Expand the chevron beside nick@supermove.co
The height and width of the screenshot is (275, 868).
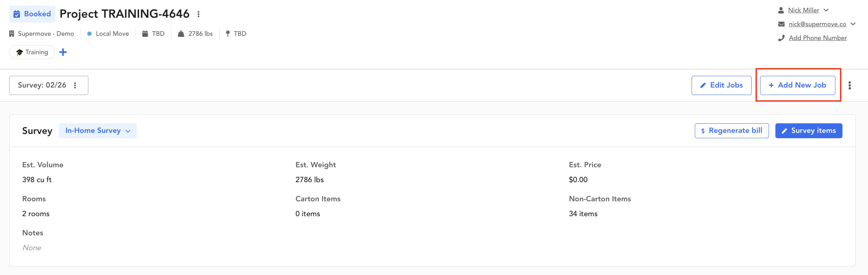tap(853, 24)
